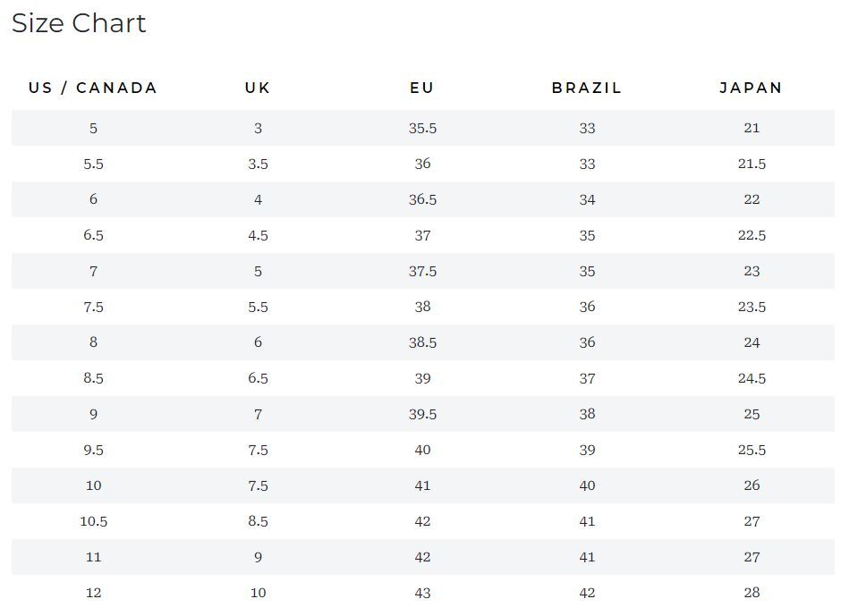Select US size 5 cell
This screenshot has width=858, height=616.
point(94,128)
